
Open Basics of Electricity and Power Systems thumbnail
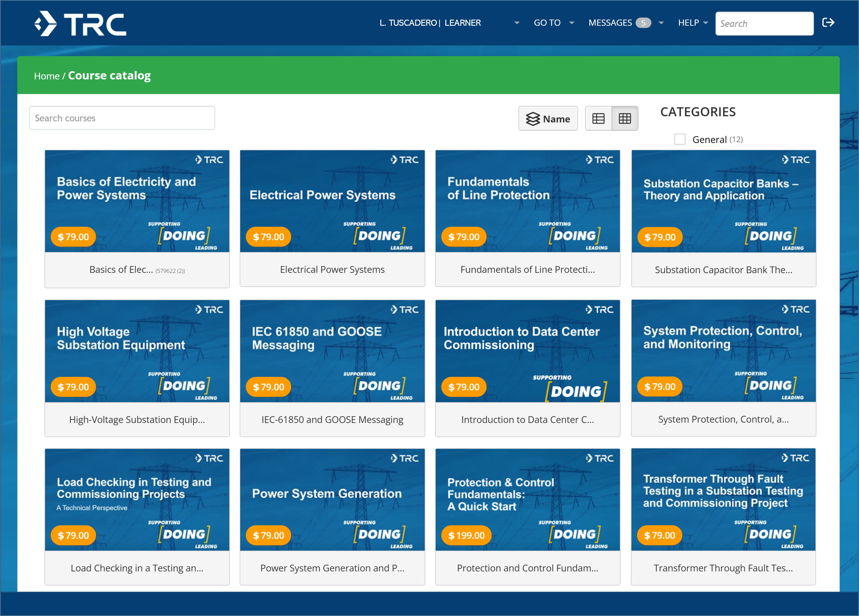(x=137, y=201)
